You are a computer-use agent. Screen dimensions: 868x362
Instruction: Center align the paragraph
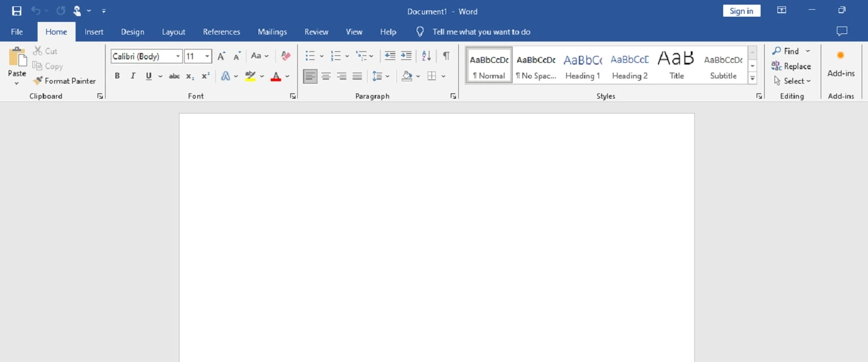pos(326,76)
